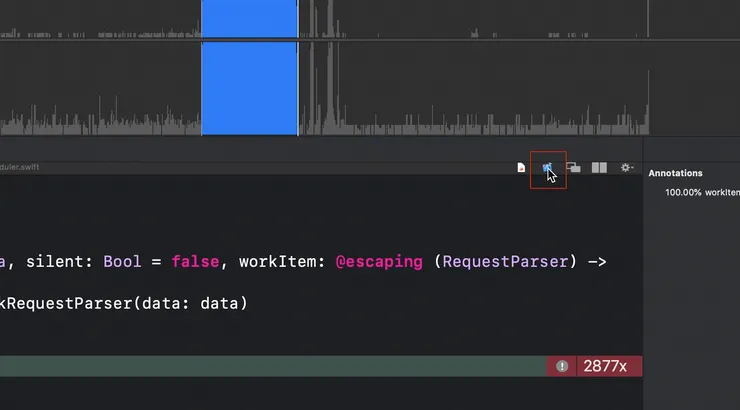Viewport: 740px width, 410px height.
Task: Switch to split two-column view icon
Action: [599, 167]
